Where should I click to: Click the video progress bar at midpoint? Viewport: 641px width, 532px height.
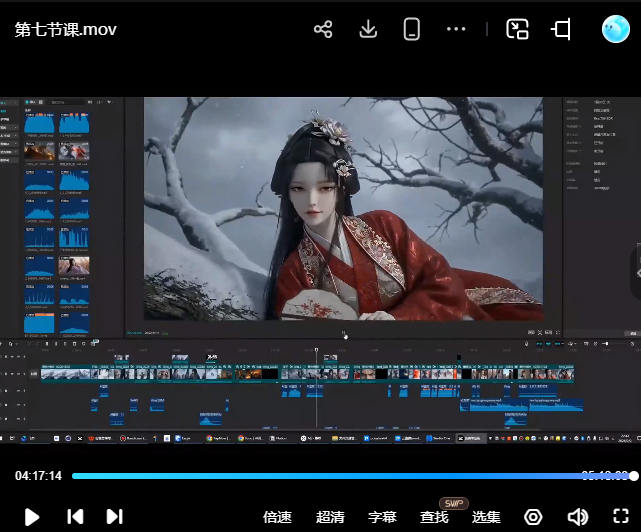click(x=352, y=476)
